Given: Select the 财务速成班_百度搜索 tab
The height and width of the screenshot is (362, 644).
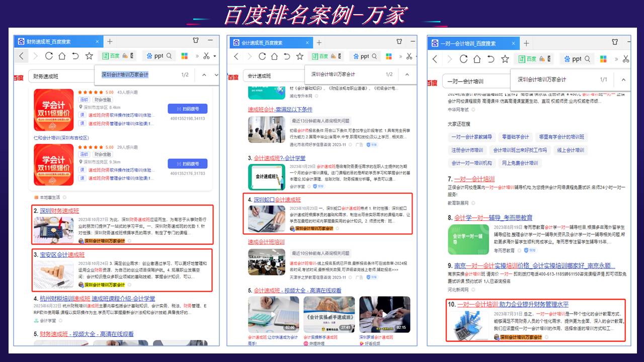Looking at the screenshot, I should (59, 42).
